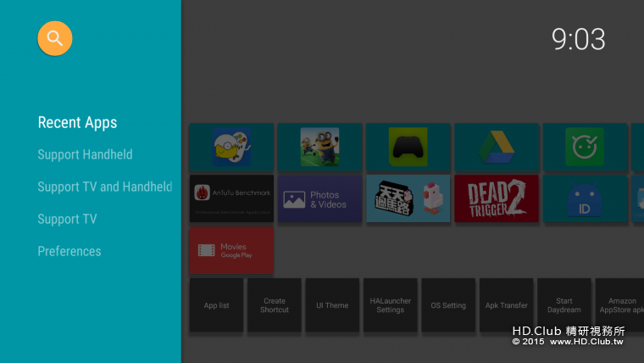Open Support TV category
Screen dimensions: 644x363
[67, 219]
